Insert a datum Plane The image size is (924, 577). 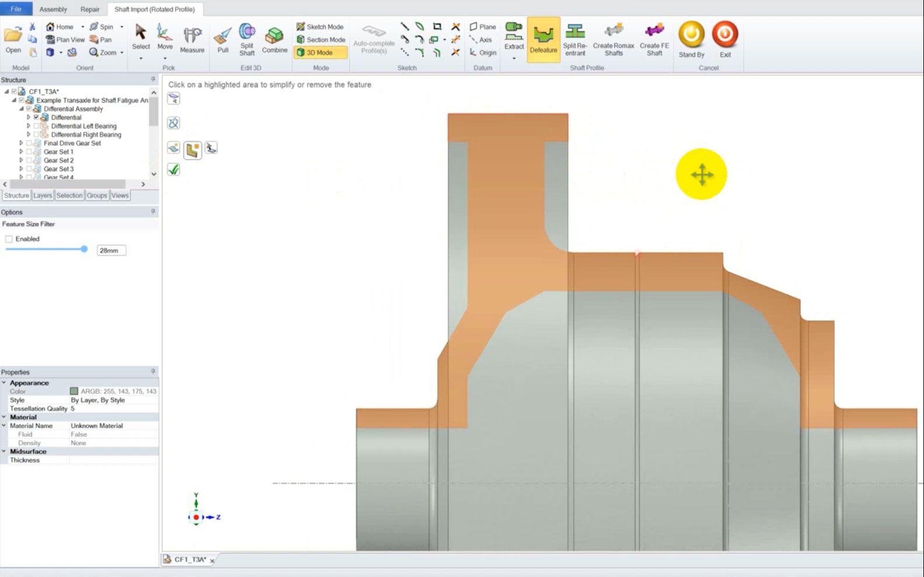click(x=483, y=27)
